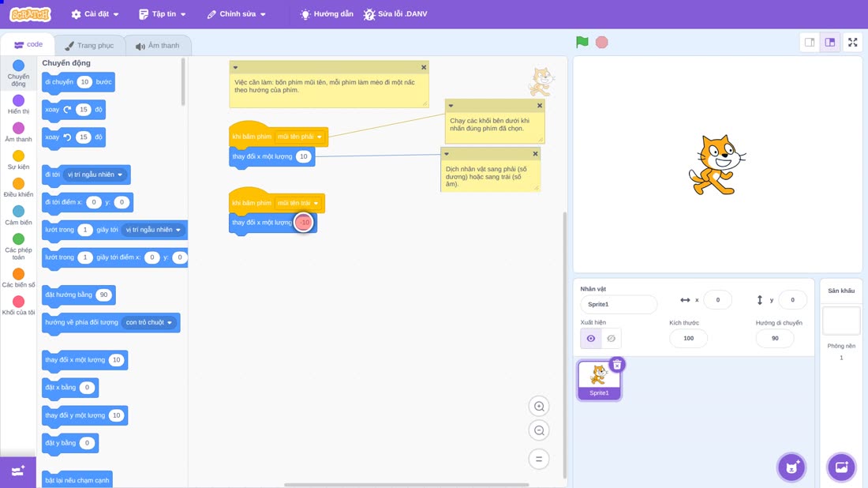The image size is (868, 488).
Task: Switch to small stage layout
Action: click(x=810, y=42)
